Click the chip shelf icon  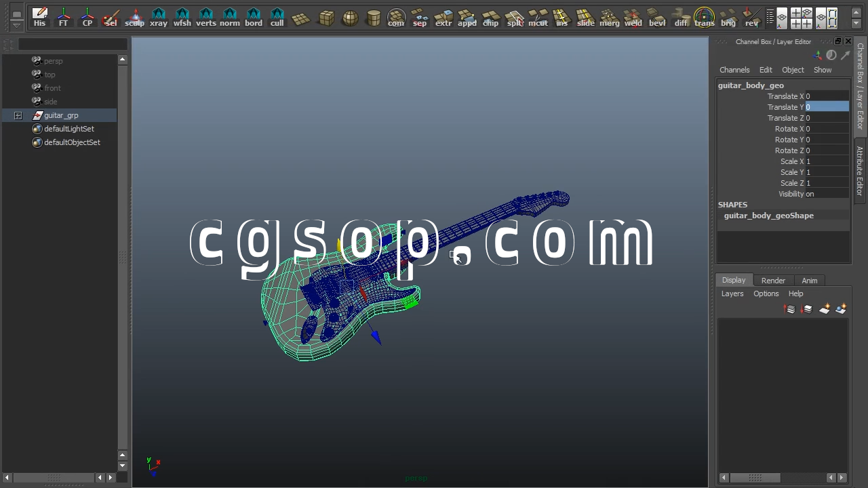(491, 18)
